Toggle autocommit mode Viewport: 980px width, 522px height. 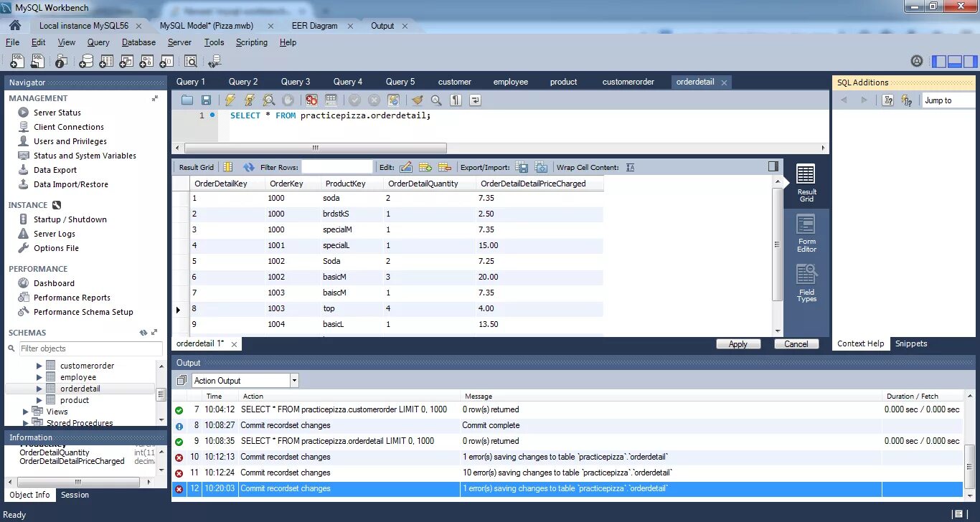pos(393,100)
